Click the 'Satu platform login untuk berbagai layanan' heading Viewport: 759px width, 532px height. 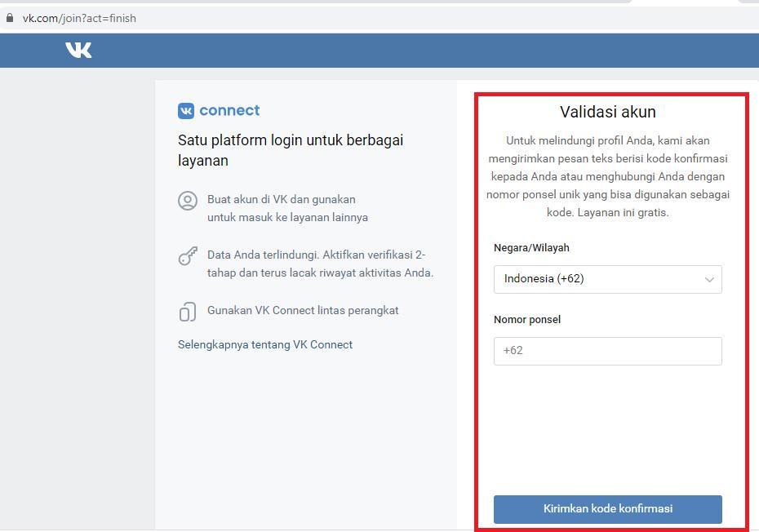pyautogui.click(x=291, y=150)
